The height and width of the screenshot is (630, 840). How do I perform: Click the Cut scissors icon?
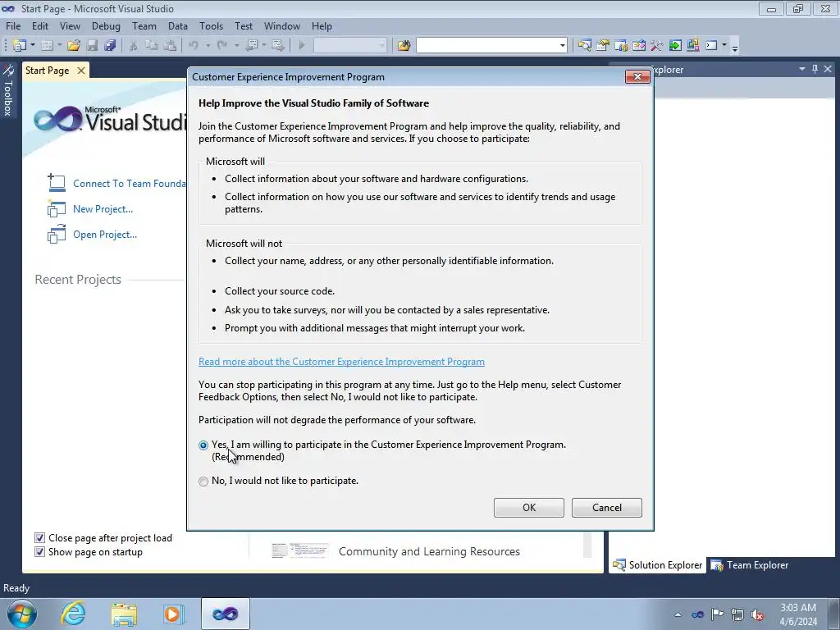point(134,46)
